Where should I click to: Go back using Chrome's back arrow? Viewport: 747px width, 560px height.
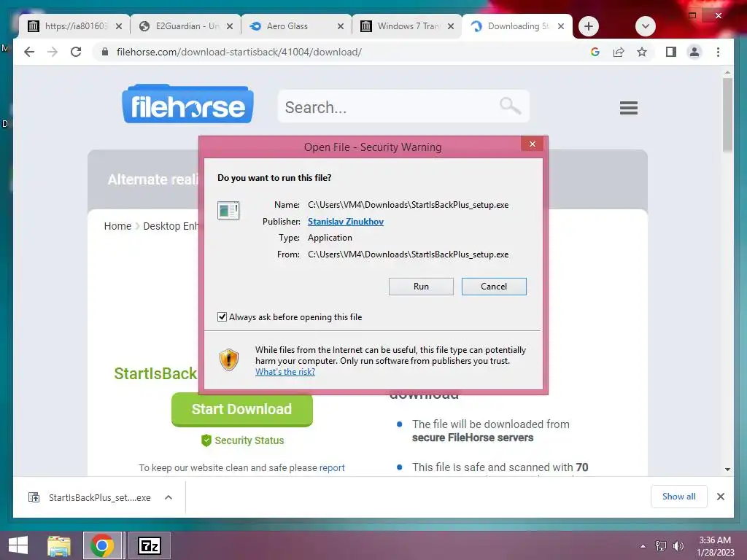coord(29,52)
